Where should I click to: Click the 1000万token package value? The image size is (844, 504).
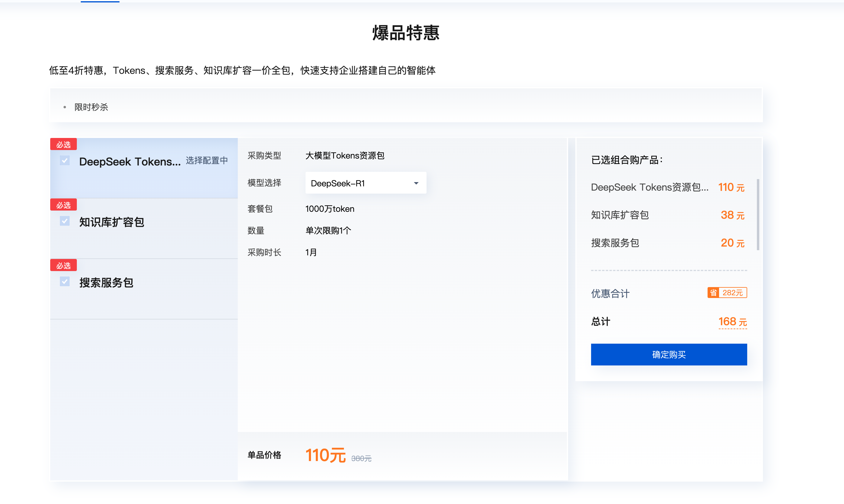tap(330, 209)
